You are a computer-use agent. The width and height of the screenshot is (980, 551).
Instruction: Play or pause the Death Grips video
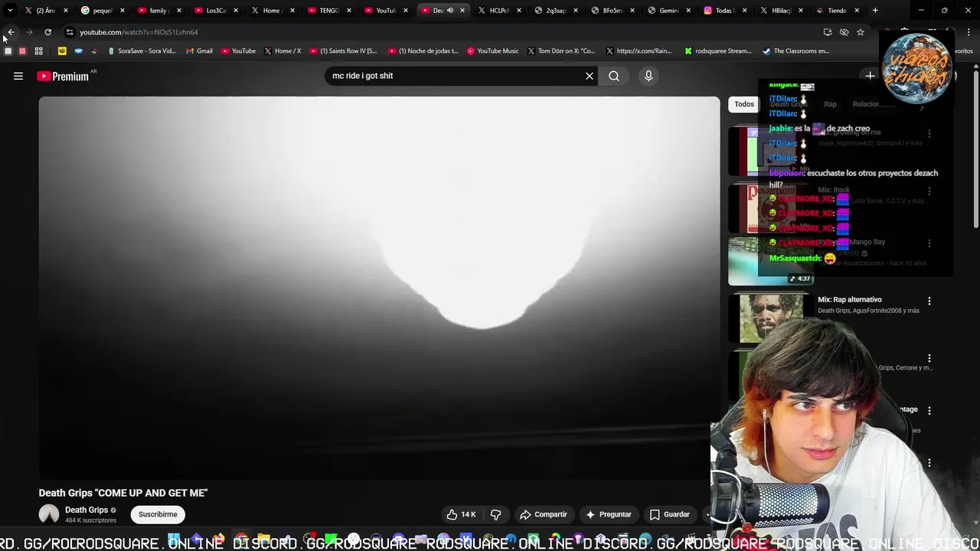379,288
